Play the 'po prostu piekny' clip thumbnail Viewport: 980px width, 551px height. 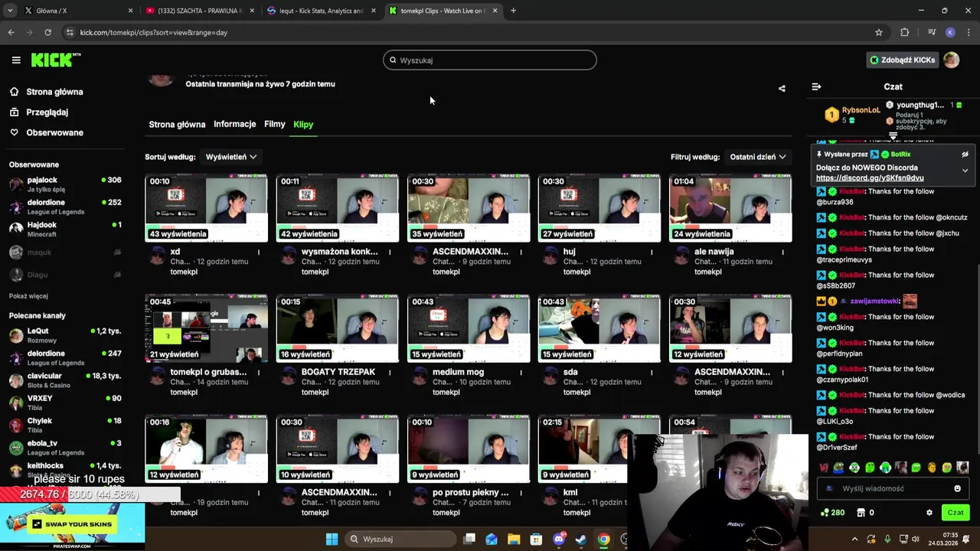click(469, 448)
